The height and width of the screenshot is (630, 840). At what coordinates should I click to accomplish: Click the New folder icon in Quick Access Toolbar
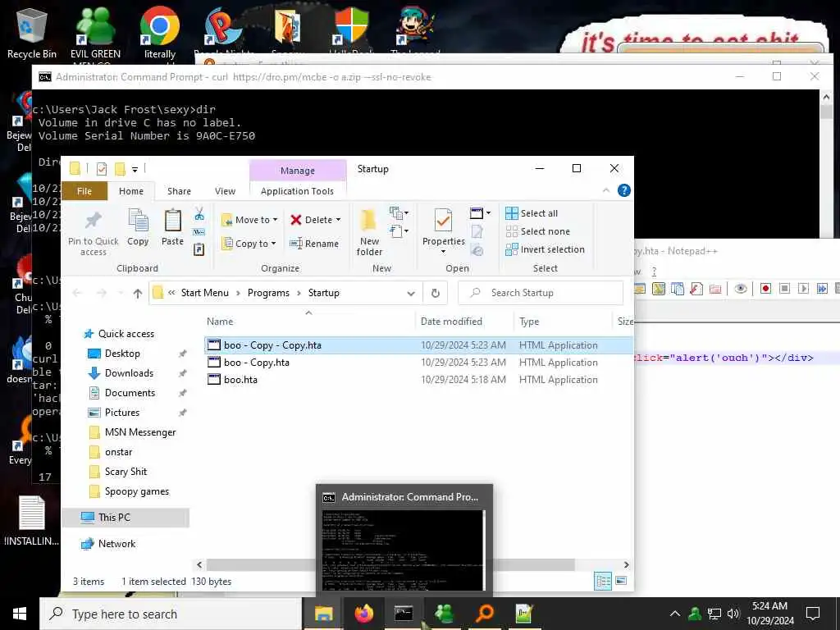click(x=120, y=169)
